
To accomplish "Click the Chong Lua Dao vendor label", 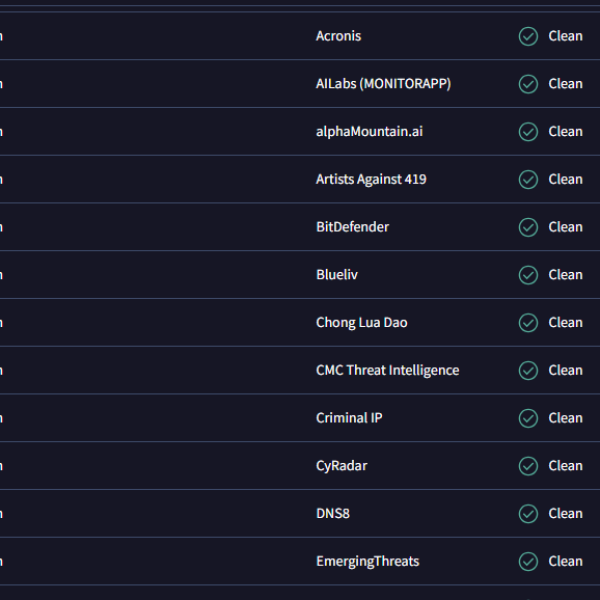I will pyautogui.click(x=361, y=323).
